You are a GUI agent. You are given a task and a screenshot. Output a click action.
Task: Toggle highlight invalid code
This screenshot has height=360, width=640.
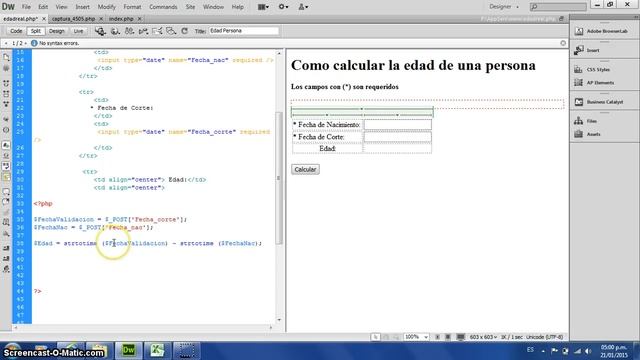[6, 155]
